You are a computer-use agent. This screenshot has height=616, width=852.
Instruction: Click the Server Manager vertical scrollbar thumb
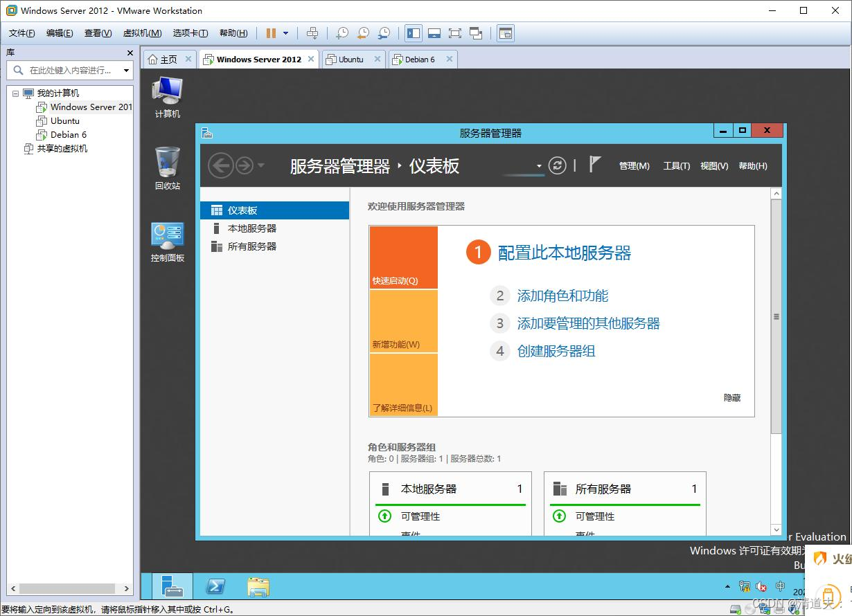776,317
